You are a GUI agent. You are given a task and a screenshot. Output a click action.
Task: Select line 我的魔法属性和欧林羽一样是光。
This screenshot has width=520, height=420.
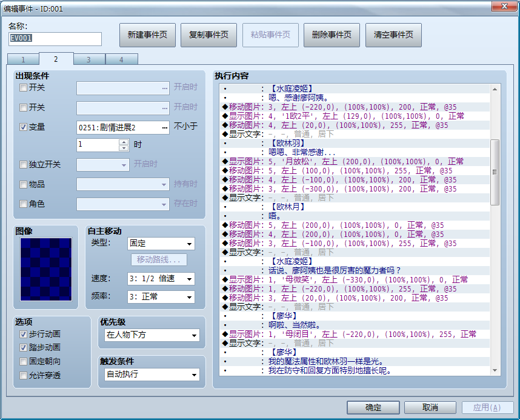click(x=355, y=362)
